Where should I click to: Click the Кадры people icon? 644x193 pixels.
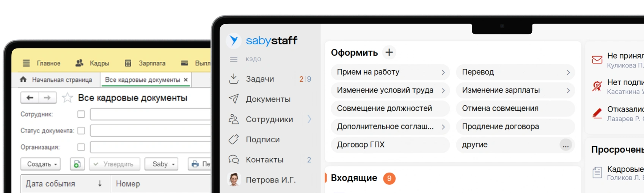(x=79, y=63)
